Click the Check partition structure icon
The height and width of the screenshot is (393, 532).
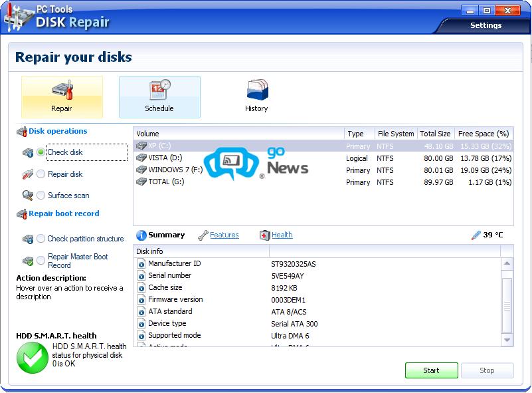28,239
